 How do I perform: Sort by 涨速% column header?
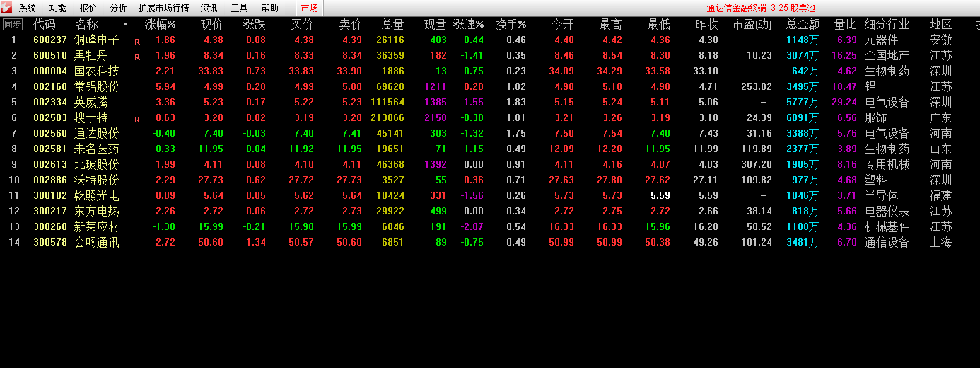click(469, 25)
